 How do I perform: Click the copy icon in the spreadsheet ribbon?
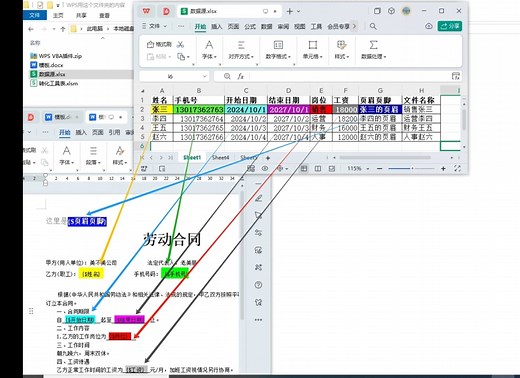tap(181, 57)
